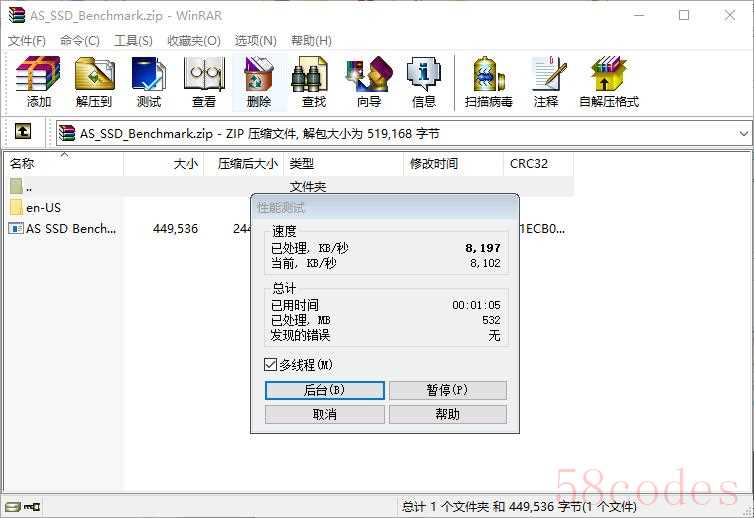Click the Test (测试) toolbar icon

tap(149, 82)
